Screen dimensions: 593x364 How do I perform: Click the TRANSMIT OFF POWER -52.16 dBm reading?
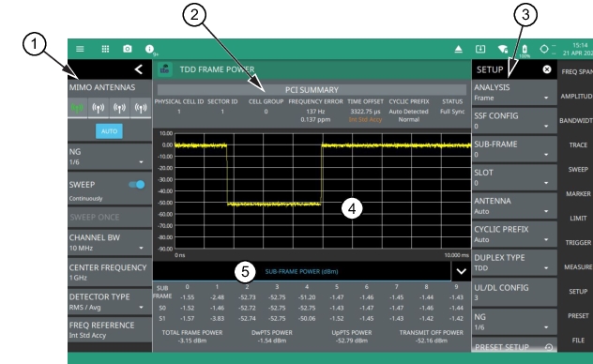point(431,337)
